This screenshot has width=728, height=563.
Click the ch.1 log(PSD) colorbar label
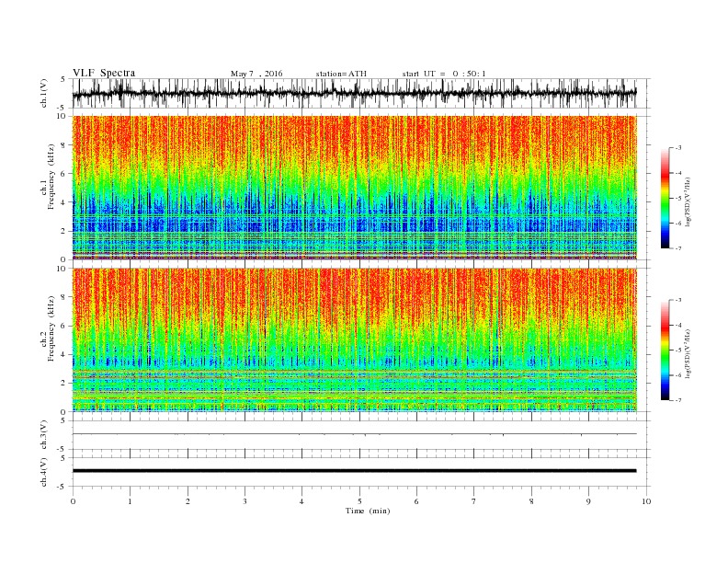click(x=688, y=201)
